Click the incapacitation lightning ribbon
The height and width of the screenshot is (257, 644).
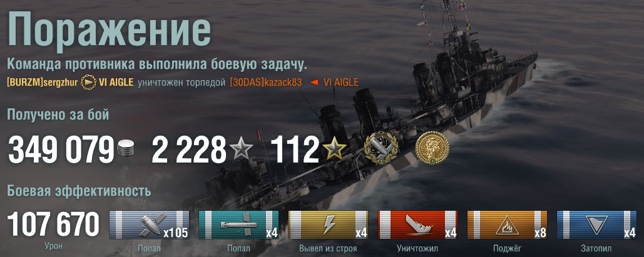point(328,225)
